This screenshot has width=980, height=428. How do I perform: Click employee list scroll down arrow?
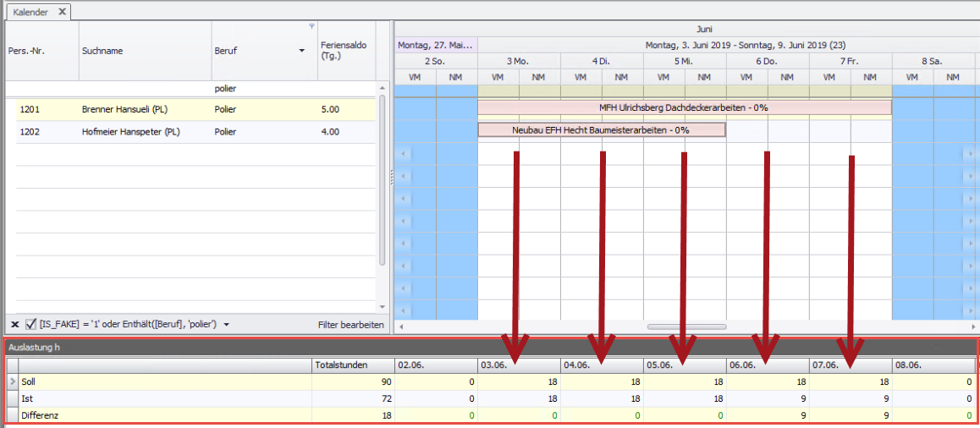tap(382, 307)
